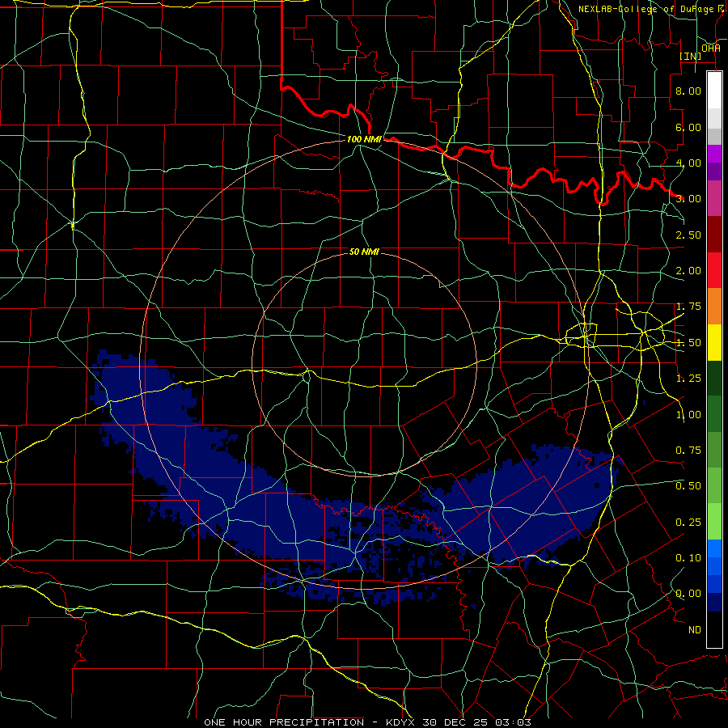Select the 8.00 legend value
Image resolution: width=728 pixels, height=728 pixels.
pyautogui.click(x=688, y=91)
